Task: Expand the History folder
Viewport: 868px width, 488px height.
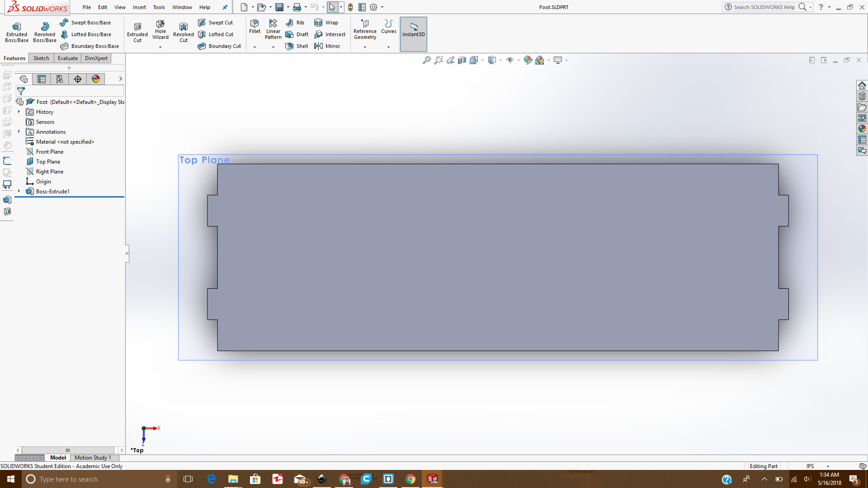Action: (19, 112)
